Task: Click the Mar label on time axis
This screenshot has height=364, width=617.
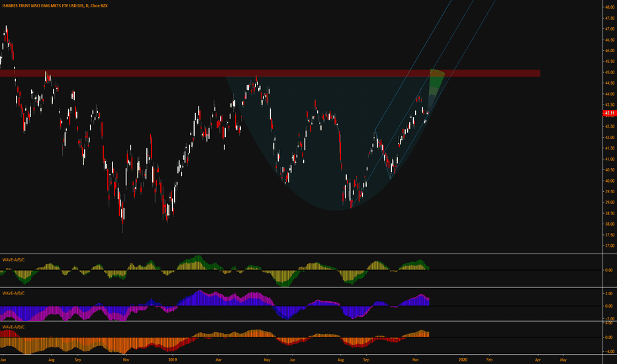Action: click(218, 359)
